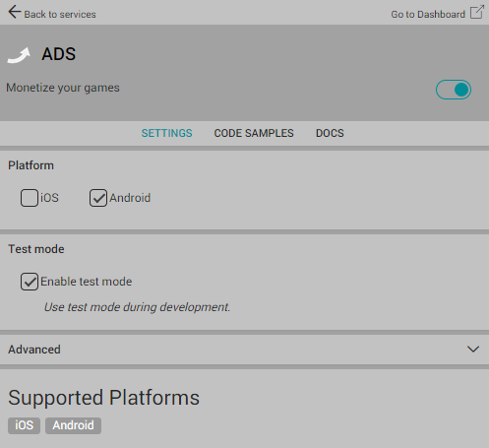Click the ADS service arrow logo
Image resolution: width=489 pixels, height=448 pixels.
coord(19,55)
